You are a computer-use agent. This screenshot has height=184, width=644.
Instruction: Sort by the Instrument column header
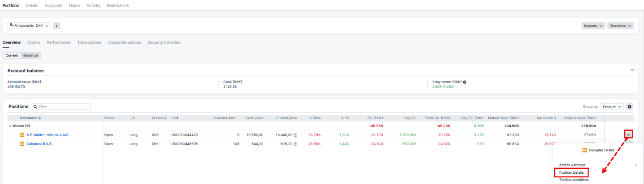[x=30, y=118]
